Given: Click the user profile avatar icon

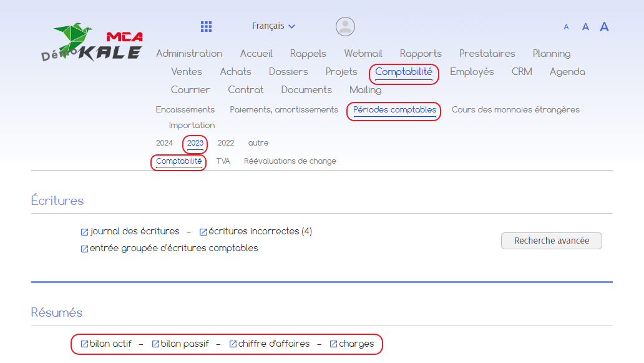Looking at the screenshot, I should [345, 26].
